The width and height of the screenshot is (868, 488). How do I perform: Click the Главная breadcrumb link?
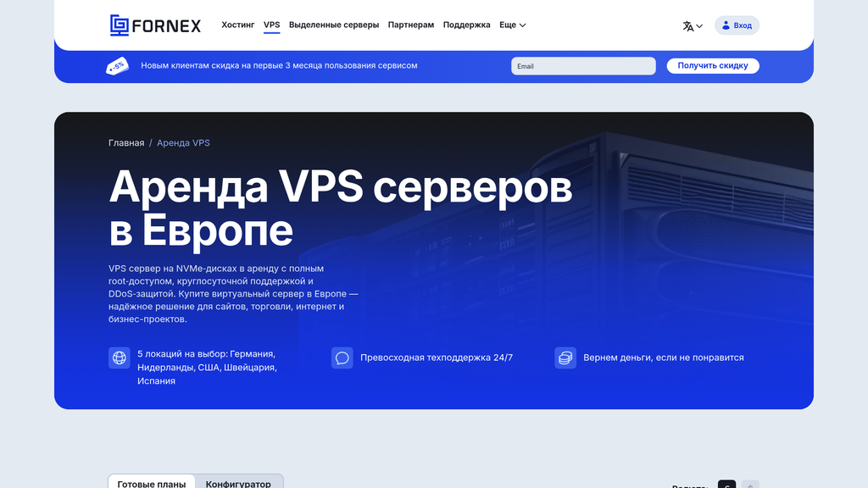click(127, 142)
